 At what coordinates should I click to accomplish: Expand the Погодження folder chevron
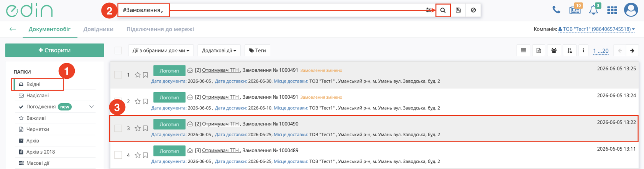92,107
